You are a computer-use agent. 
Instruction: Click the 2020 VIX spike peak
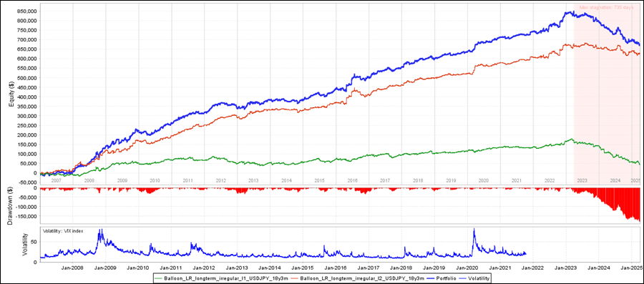pos(474,230)
